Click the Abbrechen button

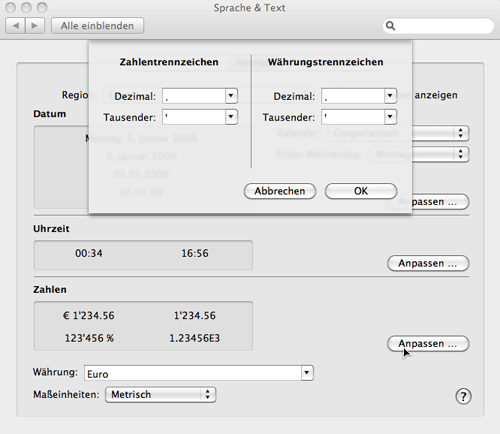click(280, 191)
